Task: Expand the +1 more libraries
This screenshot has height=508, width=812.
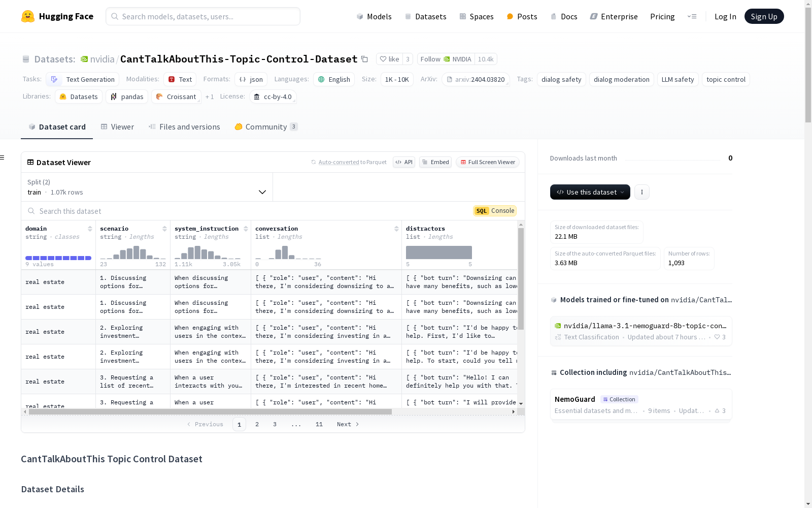Action: pos(210,97)
